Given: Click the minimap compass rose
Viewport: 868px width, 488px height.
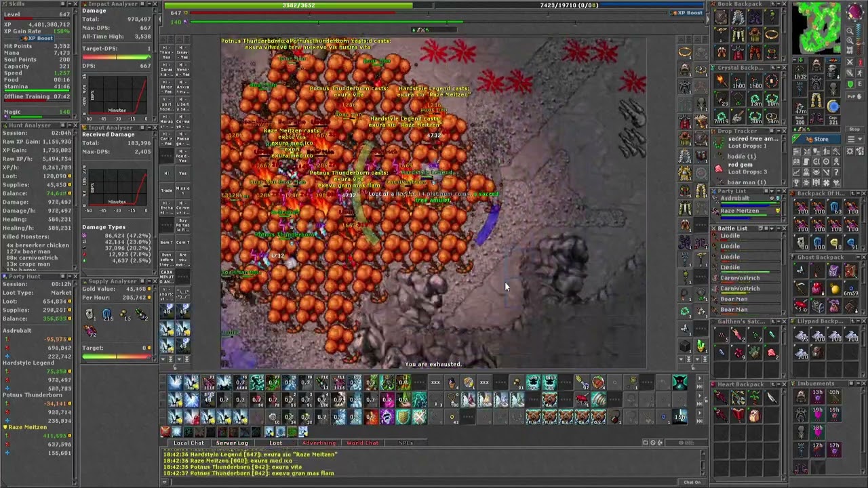Looking at the screenshot, I should (855, 11).
